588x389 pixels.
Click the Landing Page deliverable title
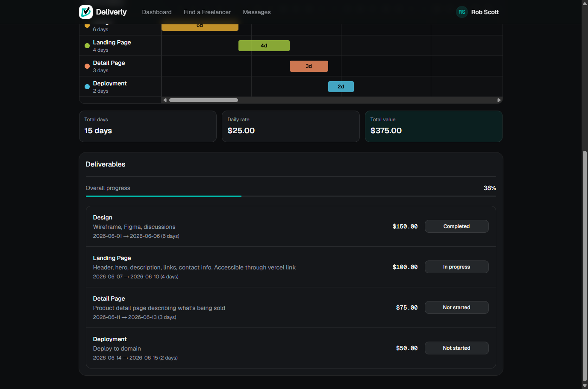click(x=112, y=258)
